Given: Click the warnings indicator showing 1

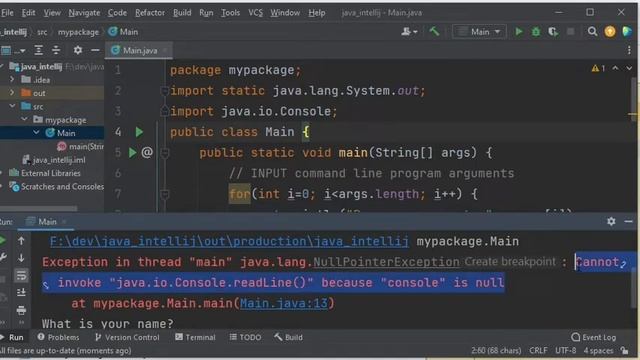Looking at the screenshot, I should pos(598,68).
